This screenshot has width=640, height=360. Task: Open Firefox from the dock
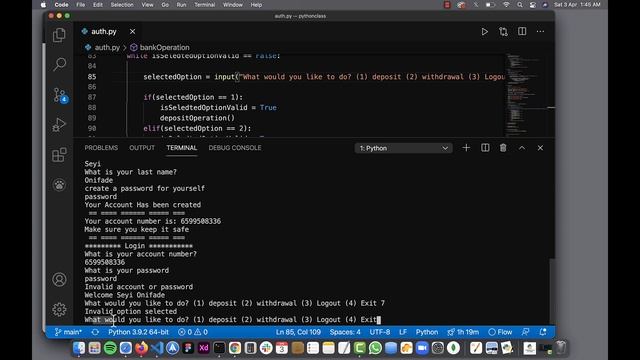[141, 348]
